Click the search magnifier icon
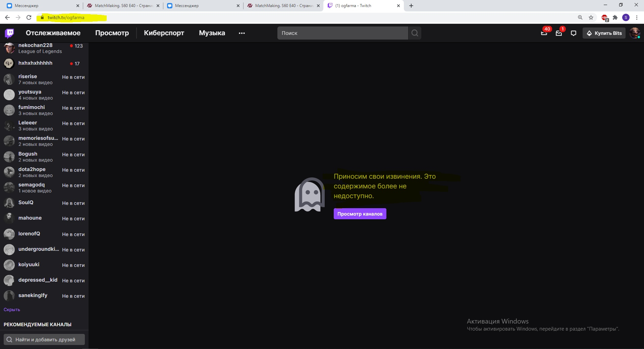 point(415,33)
